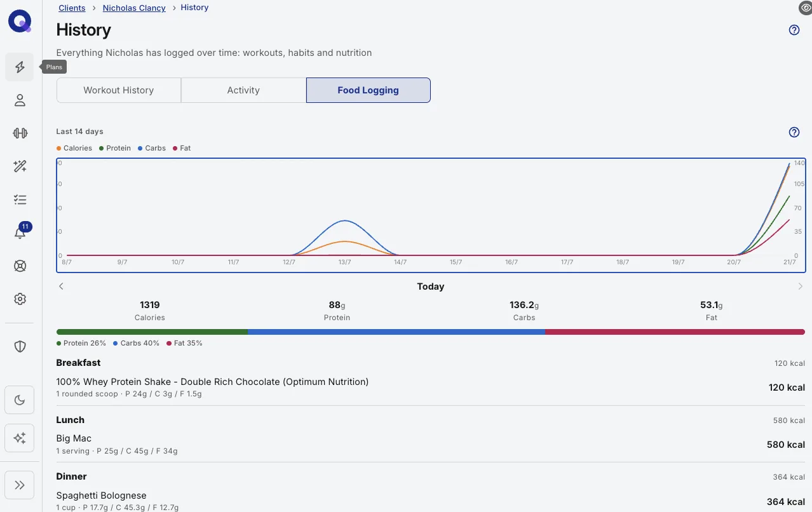Open the shield icon in sidebar
This screenshot has width=812, height=512.
(x=20, y=346)
